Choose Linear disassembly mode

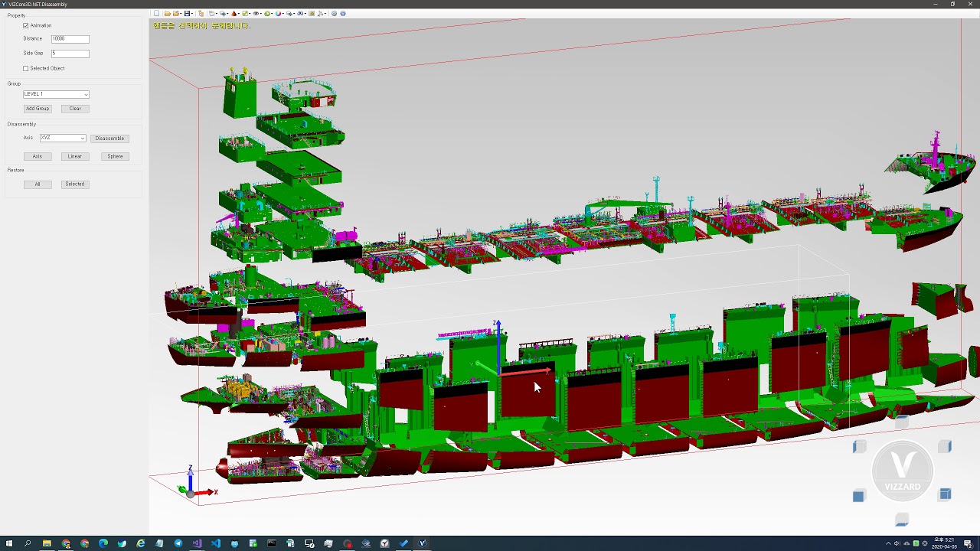pos(75,156)
